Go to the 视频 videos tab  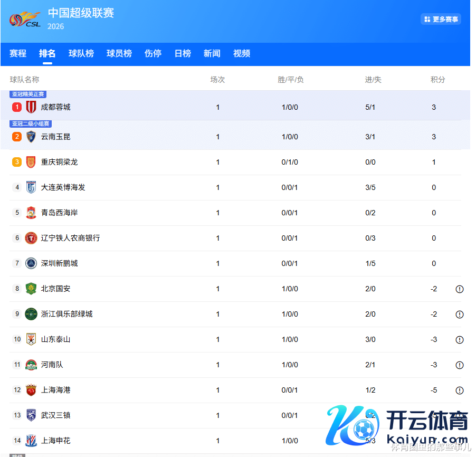tap(242, 53)
